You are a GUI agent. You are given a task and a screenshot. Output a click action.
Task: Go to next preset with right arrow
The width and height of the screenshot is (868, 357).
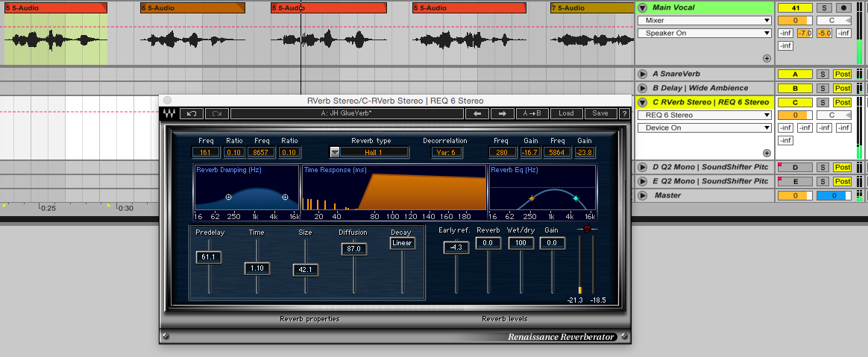click(502, 113)
